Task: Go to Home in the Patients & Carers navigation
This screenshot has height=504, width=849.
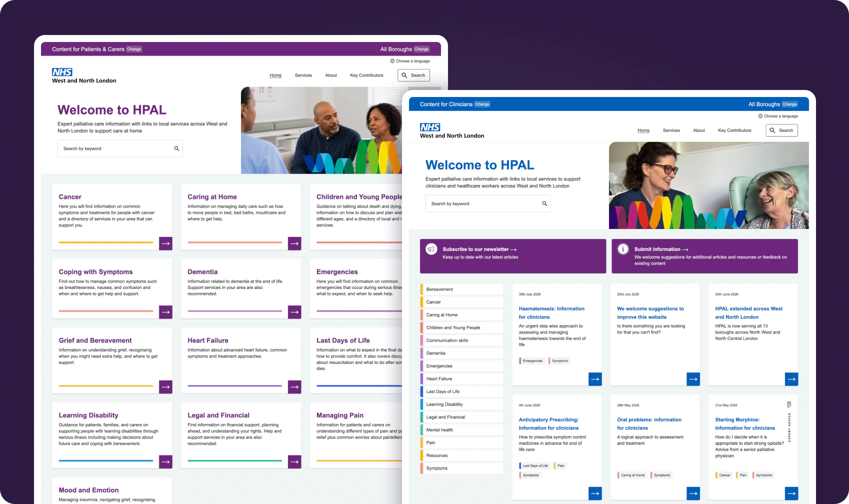Action: [275, 75]
